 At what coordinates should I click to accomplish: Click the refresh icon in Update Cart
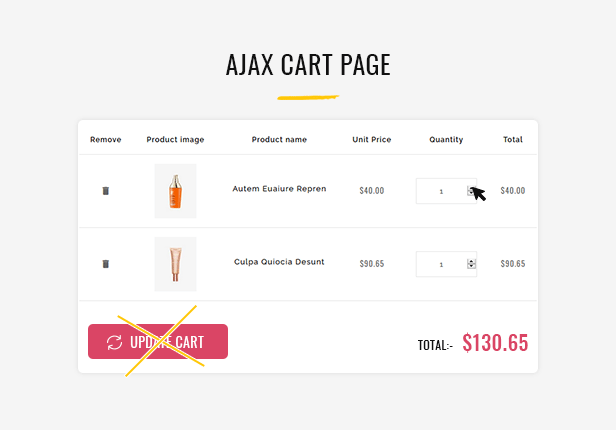pos(114,342)
